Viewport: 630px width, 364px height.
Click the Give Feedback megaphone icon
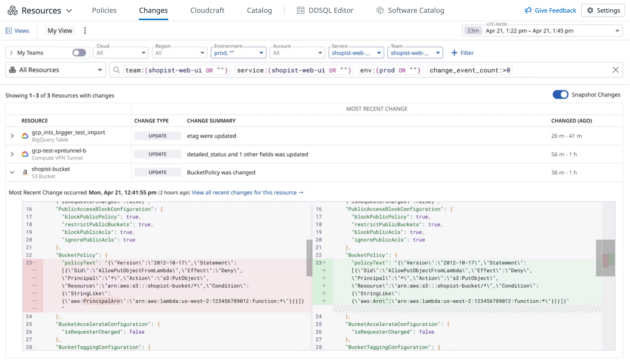[x=528, y=11]
